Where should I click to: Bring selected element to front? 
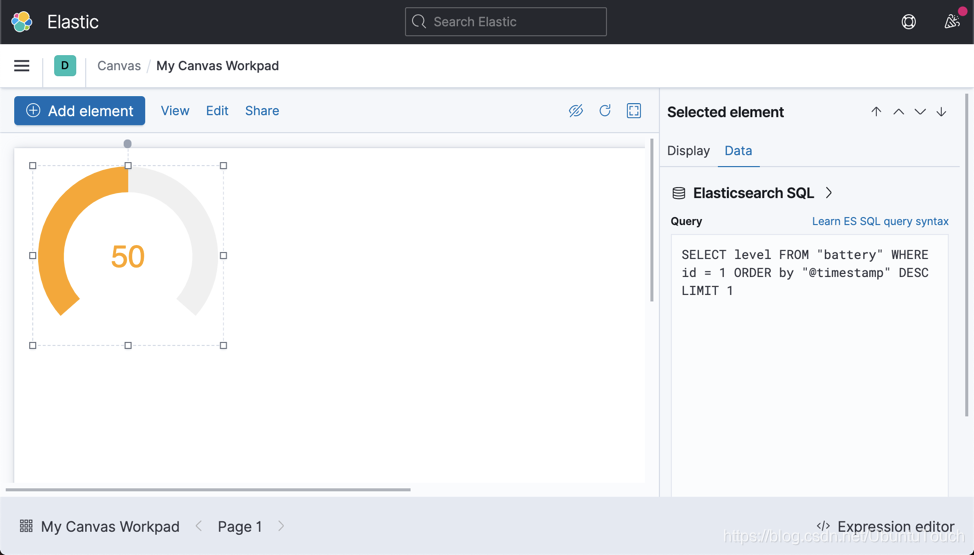tap(876, 112)
